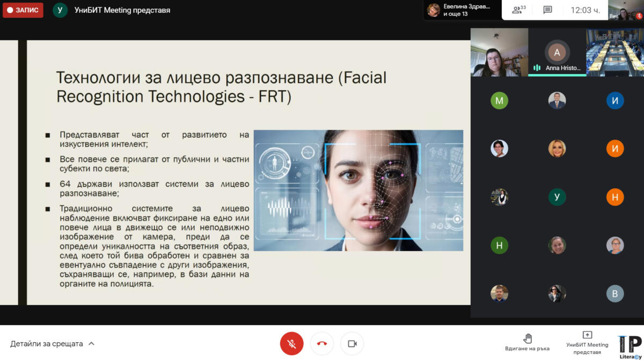
Task: Click the Евелина Здрав... presenter avatar
Action: pyautogui.click(x=434, y=10)
